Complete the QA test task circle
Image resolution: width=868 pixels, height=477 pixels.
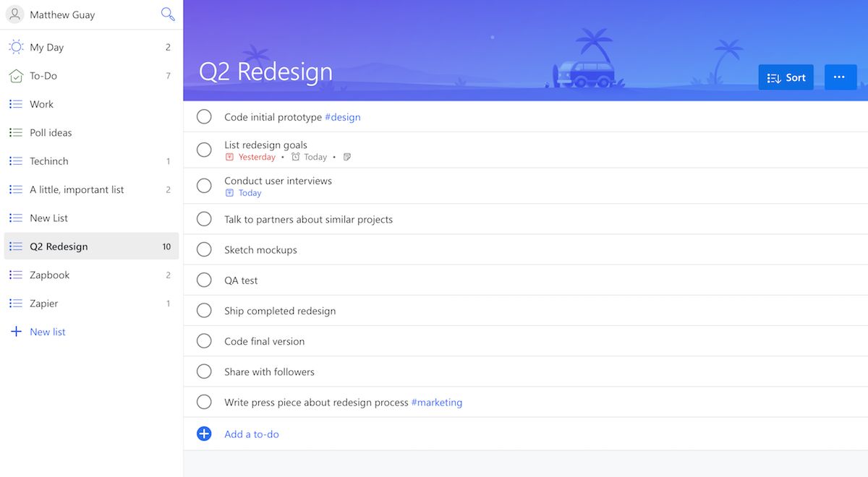coord(204,280)
